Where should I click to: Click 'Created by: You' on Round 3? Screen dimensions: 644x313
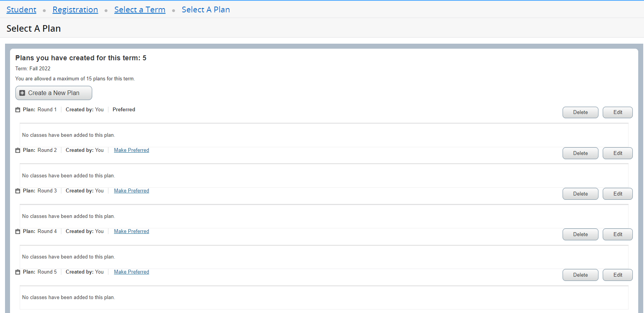pos(85,191)
